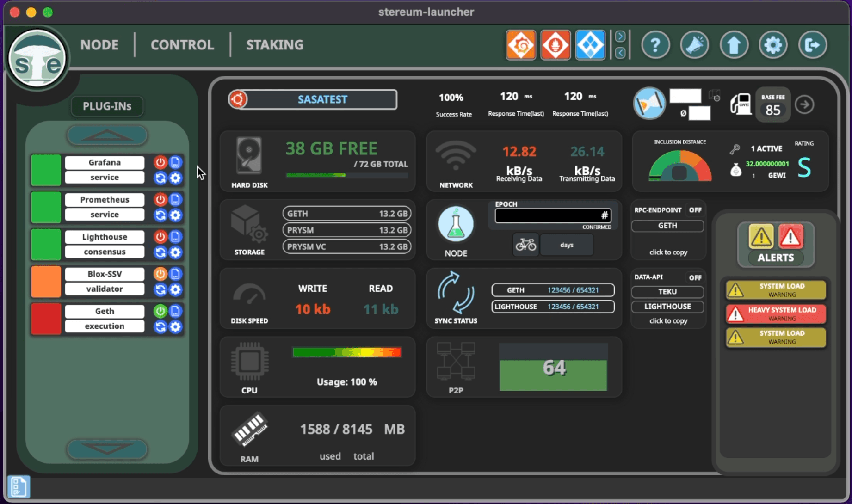The width and height of the screenshot is (852, 504).
Task: Open Geth execution log file icon
Action: point(175,311)
